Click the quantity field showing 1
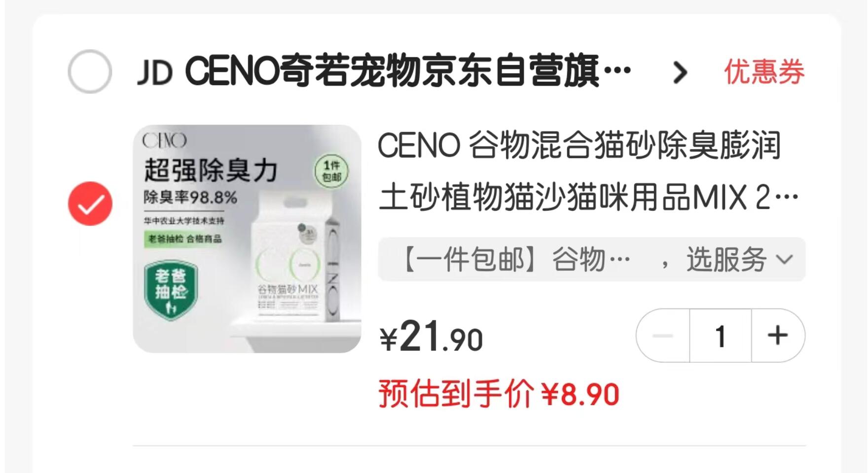The image size is (868, 473). tap(721, 336)
